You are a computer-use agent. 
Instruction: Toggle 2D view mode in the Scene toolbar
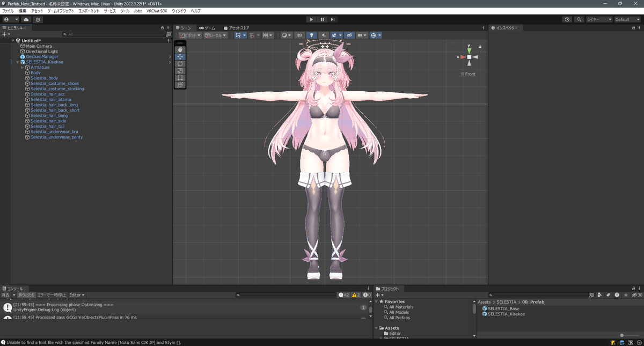point(299,35)
